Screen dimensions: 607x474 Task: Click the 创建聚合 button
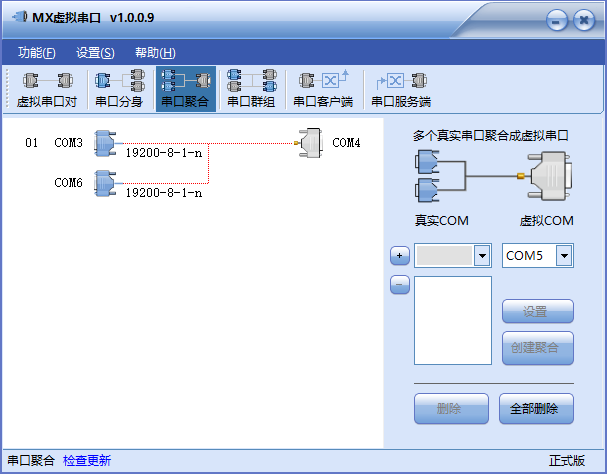pos(538,348)
